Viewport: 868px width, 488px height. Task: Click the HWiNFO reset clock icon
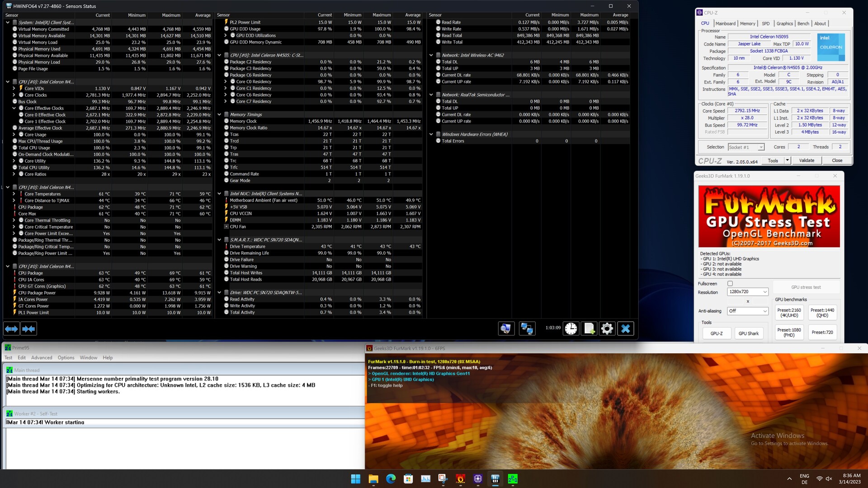point(571,329)
